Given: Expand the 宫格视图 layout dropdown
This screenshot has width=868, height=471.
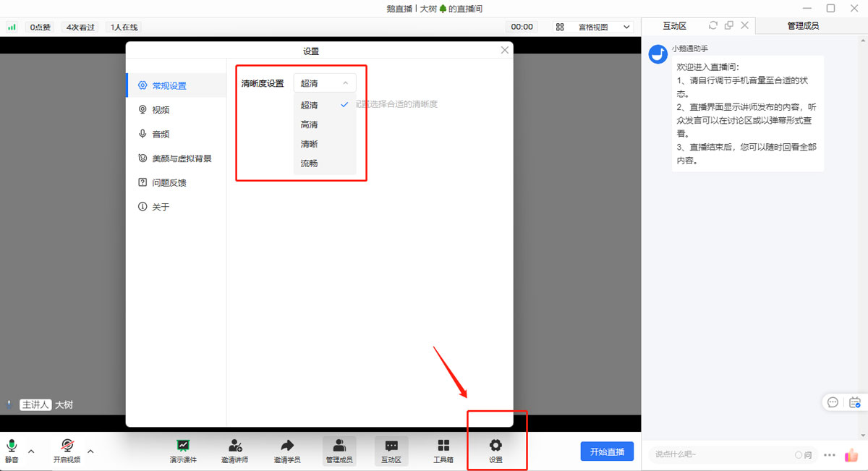Looking at the screenshot, I should (593, 27).
